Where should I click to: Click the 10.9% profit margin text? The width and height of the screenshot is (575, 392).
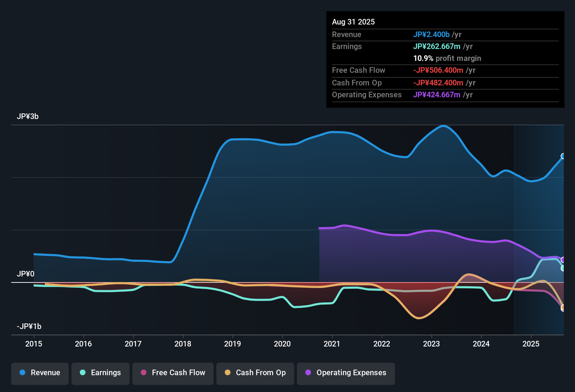point(448,58)
